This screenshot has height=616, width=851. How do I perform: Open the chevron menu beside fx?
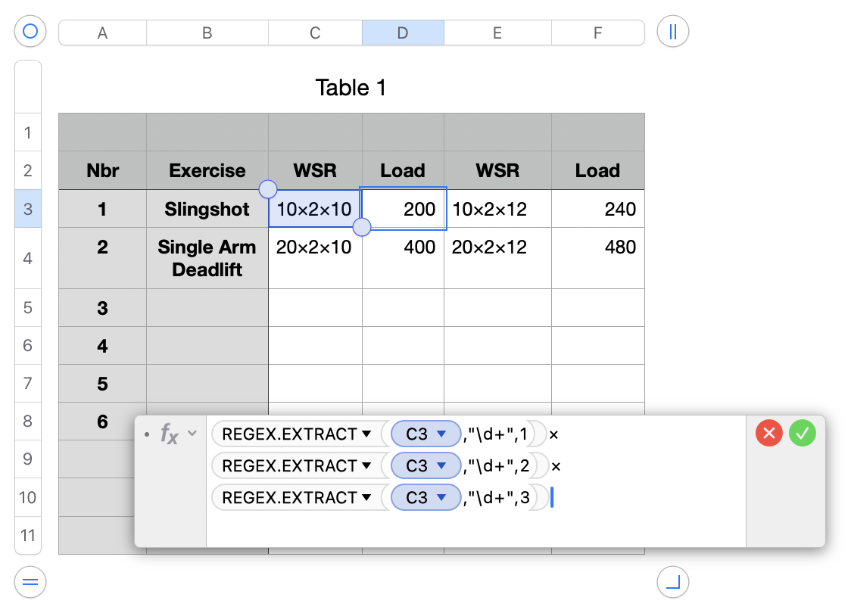point(192,434)
